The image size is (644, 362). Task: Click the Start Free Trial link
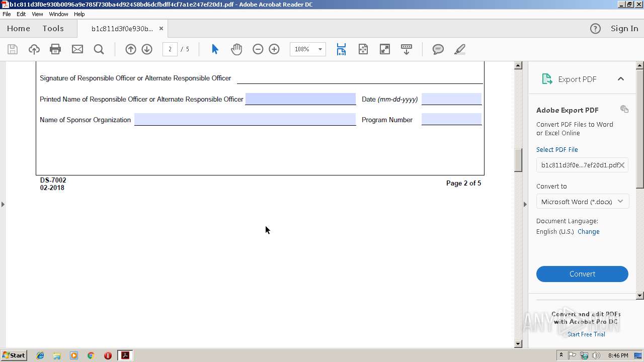586,334
